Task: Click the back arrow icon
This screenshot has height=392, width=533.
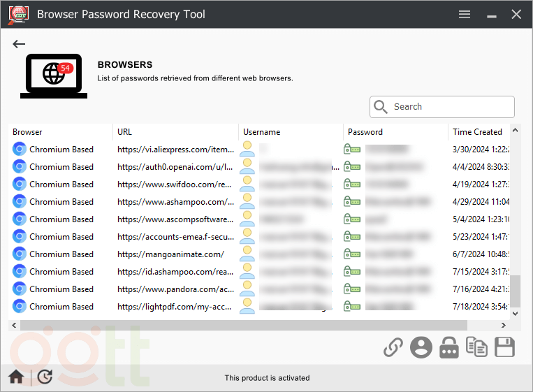Action: click(x=19, y=44)
